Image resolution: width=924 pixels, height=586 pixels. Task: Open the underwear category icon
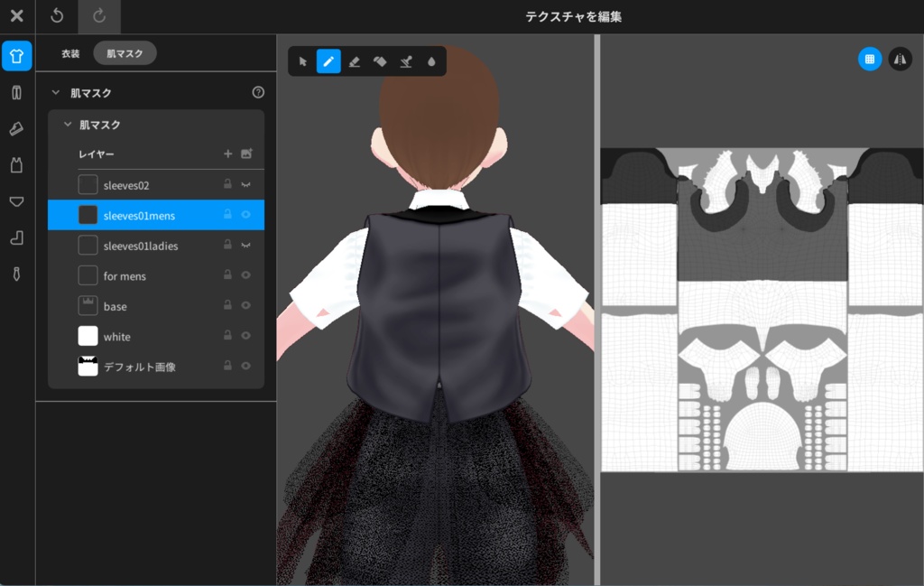(x=16, y=201)
